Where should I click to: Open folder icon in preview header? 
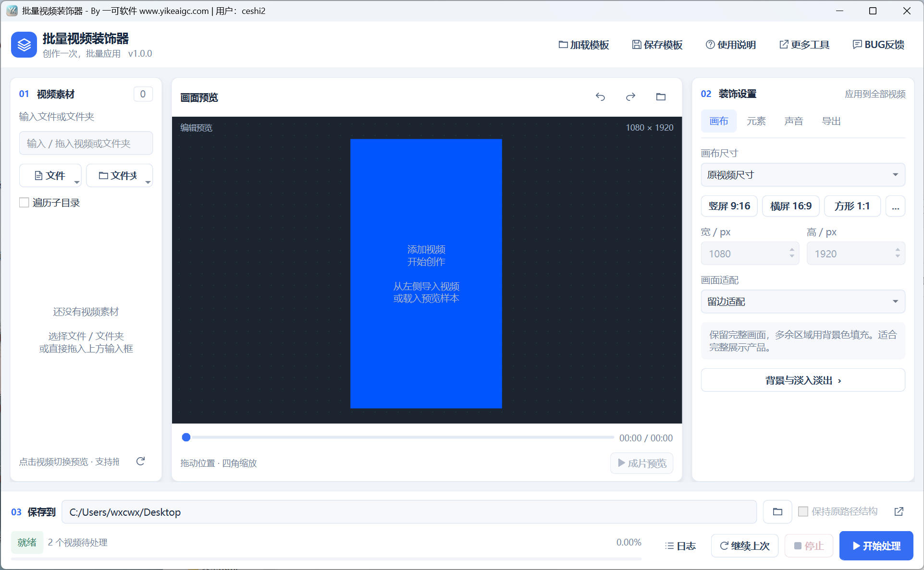(x=661, y=97)
